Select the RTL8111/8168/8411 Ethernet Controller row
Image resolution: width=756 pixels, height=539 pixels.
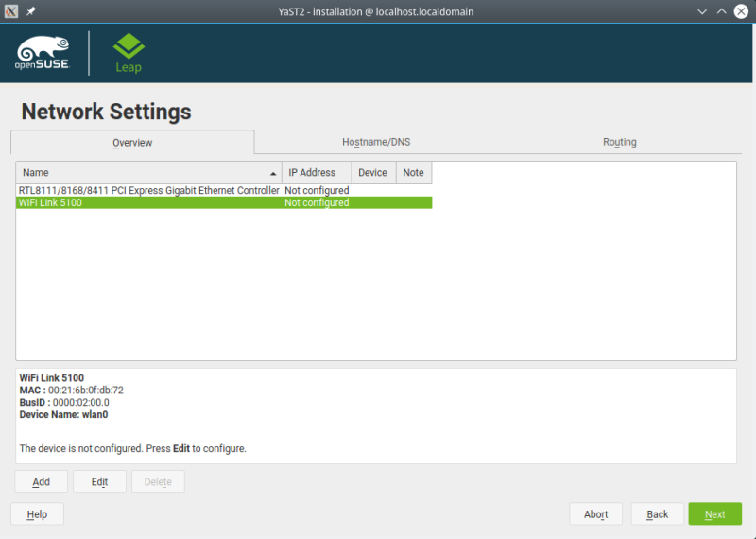224,191
